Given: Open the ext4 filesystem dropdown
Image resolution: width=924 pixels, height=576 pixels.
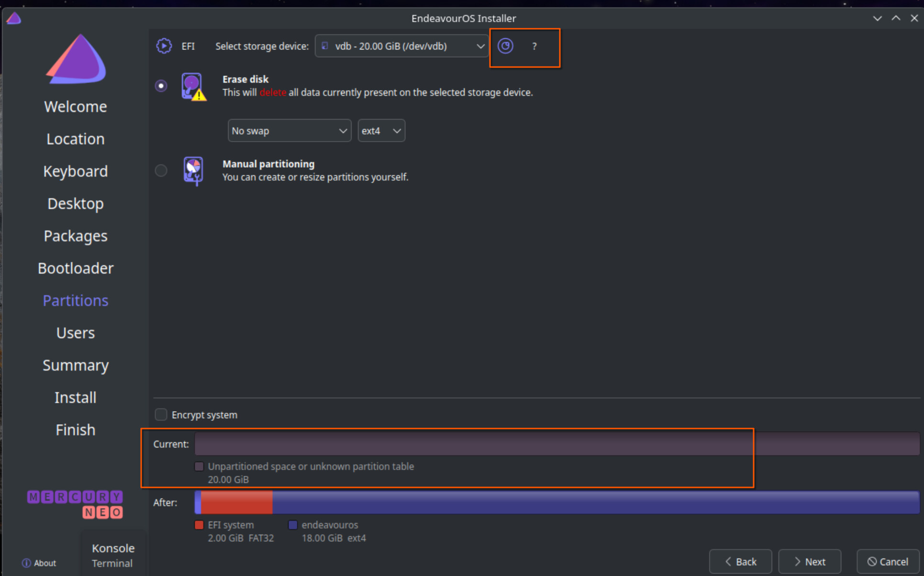Looking at the screenshot, I should pos(381,131).
